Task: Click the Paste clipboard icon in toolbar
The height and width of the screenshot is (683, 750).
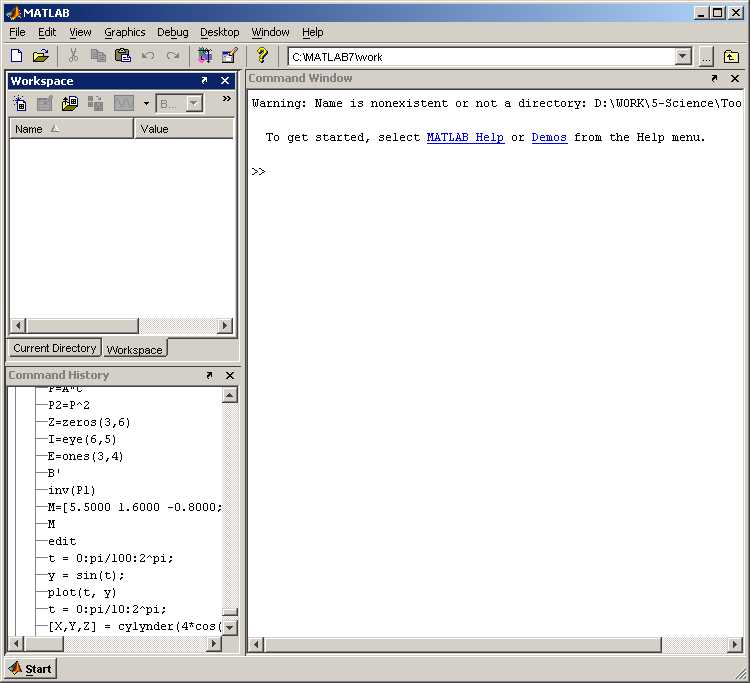Action: click(123, 56)
